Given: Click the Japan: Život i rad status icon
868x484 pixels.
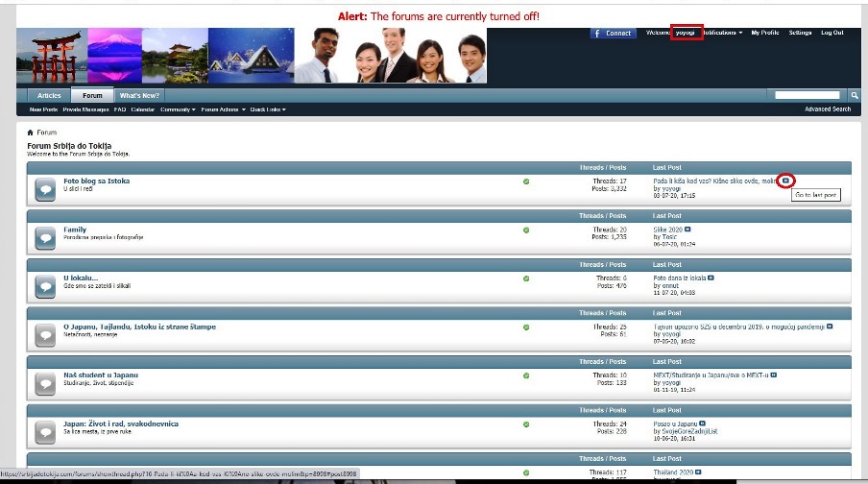Looking at the screenshot, I should pos(45,432).
